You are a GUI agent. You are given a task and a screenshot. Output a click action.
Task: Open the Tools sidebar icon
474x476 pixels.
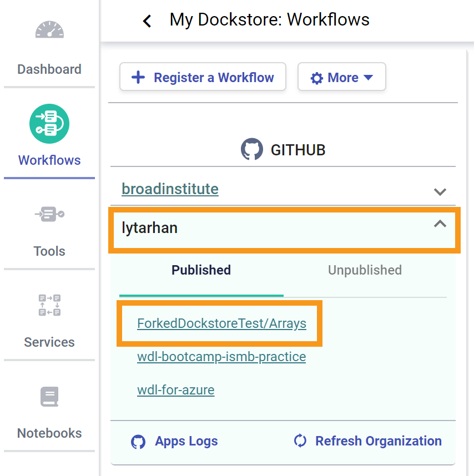coord(49,214)
